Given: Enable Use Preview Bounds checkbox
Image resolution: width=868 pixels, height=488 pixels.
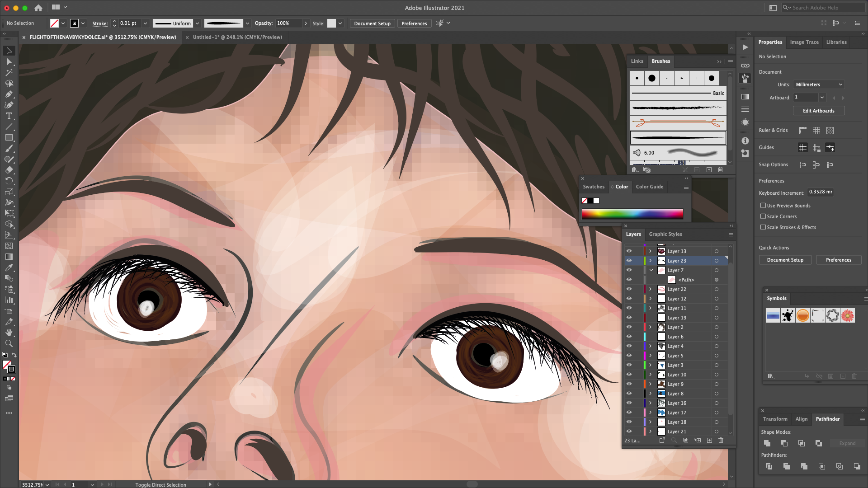Looking at the screenshot, I should click(763, 206).
